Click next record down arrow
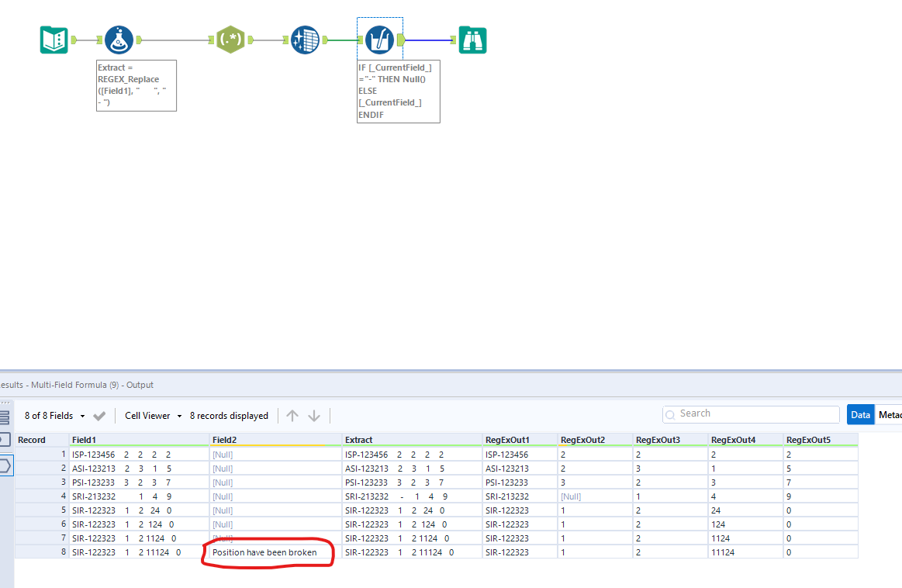This screenshot has width=902, height=588. point(314,416)
